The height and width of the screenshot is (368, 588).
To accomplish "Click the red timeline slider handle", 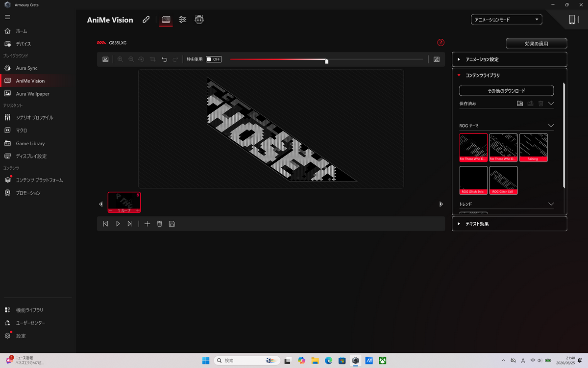I will (326, 60).
